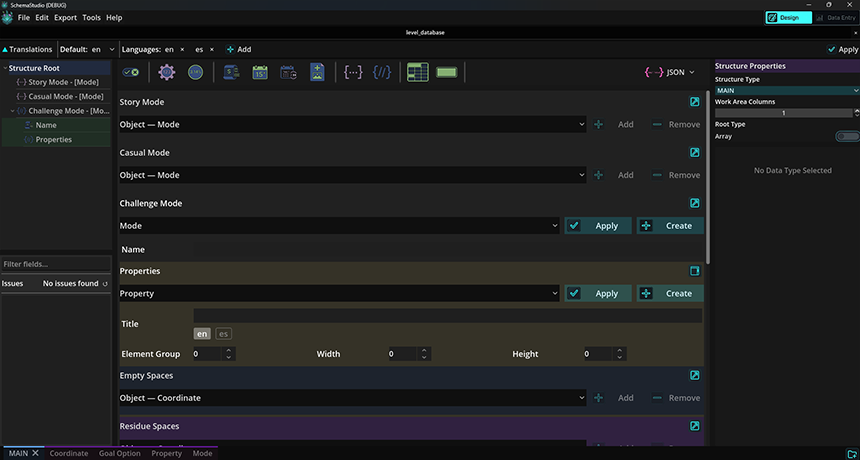Select the green table grid toolbar icon

(x=418, y=72)
